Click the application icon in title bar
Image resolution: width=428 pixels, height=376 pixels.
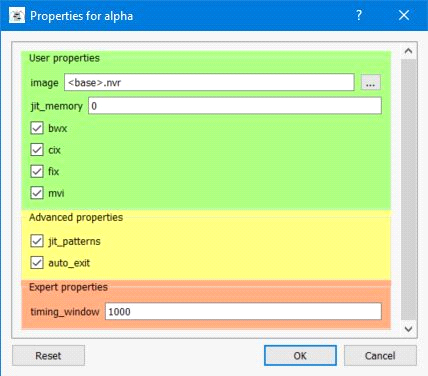coord(17,15)
